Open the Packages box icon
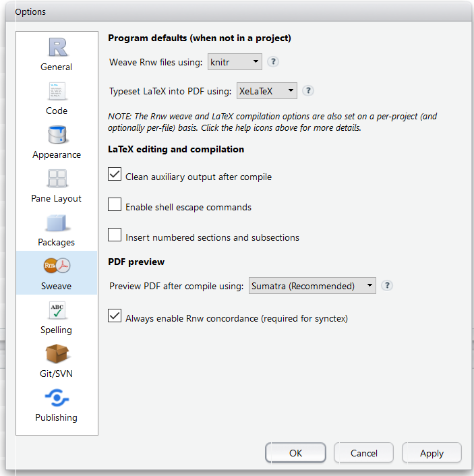Screen dimensions: 474x476 coord(57,222)
